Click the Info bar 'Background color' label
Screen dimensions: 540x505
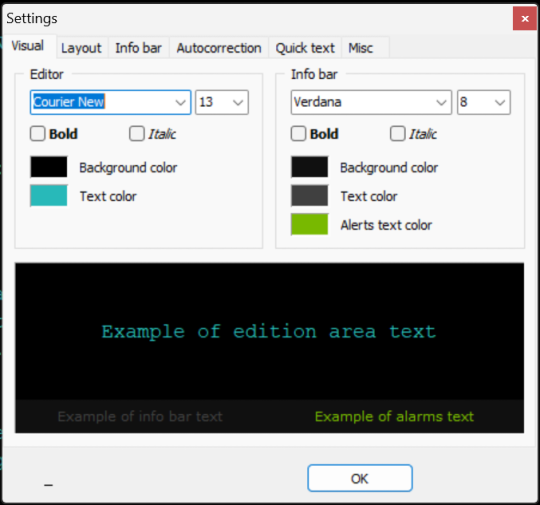click(389, 168)
